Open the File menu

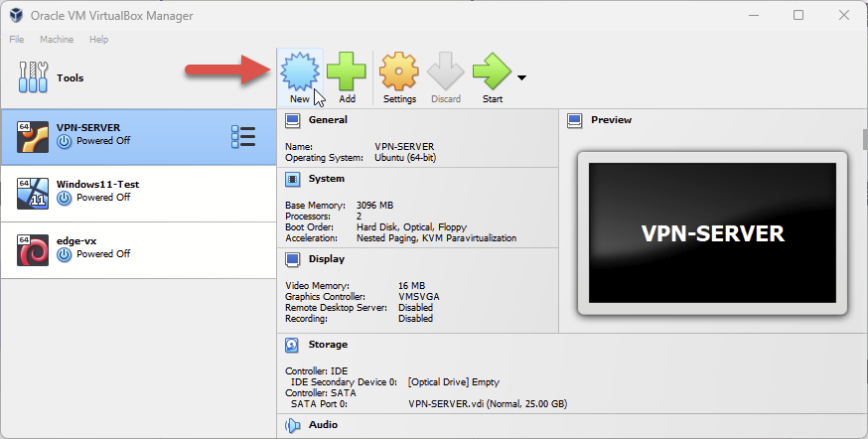(17, 40)
